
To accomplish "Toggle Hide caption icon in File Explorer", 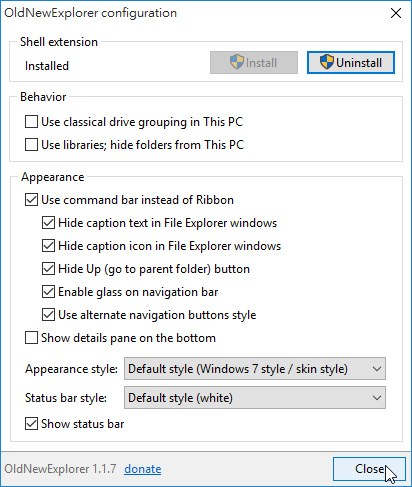I will 48,246.
